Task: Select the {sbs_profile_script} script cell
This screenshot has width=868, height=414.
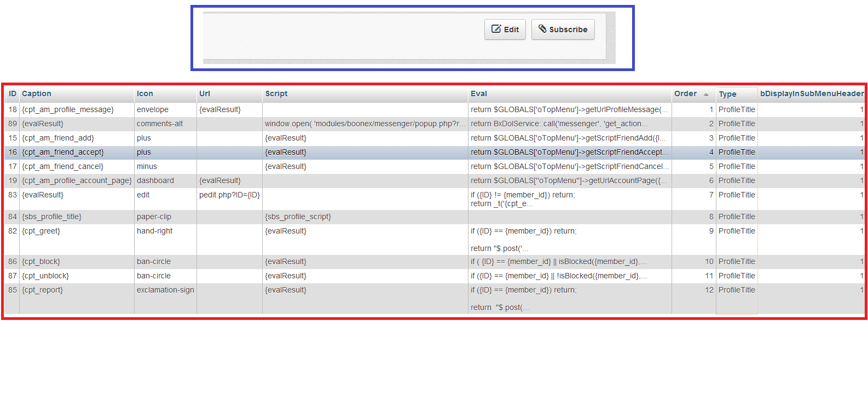Action: point(298,217)
